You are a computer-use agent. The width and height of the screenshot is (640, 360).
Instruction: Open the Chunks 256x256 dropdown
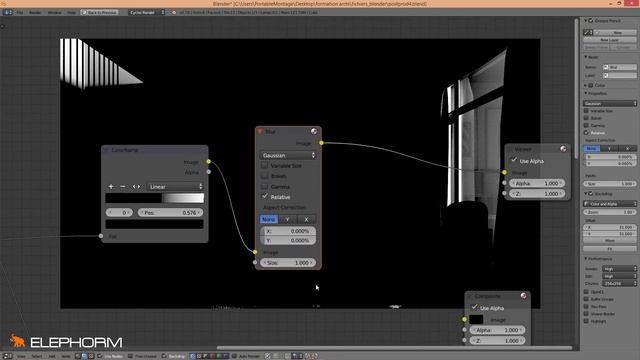click(619, 283)
